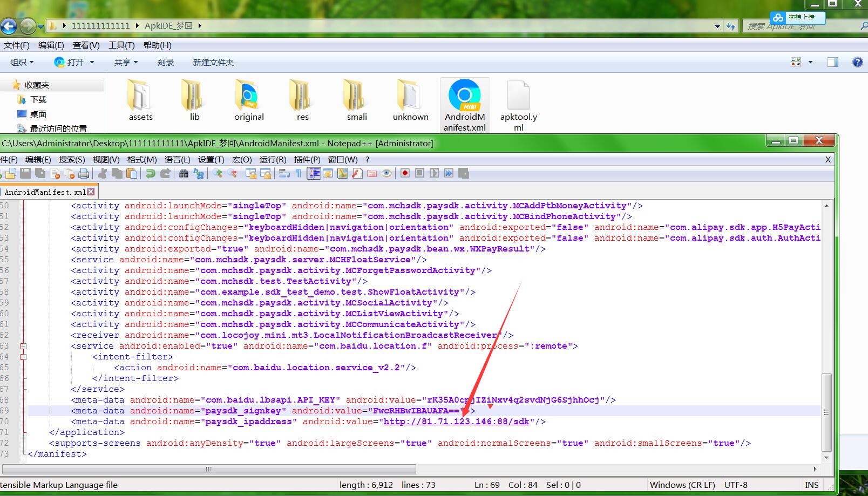Viewport: 868px width, 496px height.
Task: Click the Undo arrow icon
Action: [x=151, y=173]
